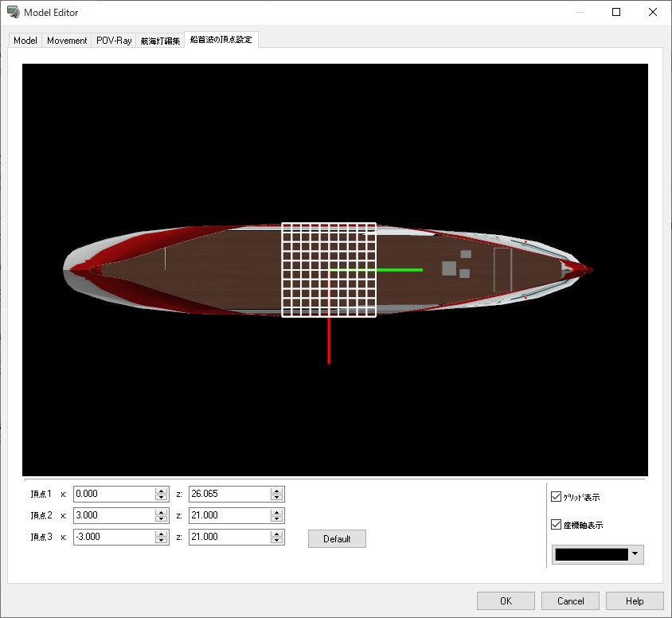Decrease 頂点2 z value with down arrow
This screenshot has width=672, height=618.
(x=276, y=519)
